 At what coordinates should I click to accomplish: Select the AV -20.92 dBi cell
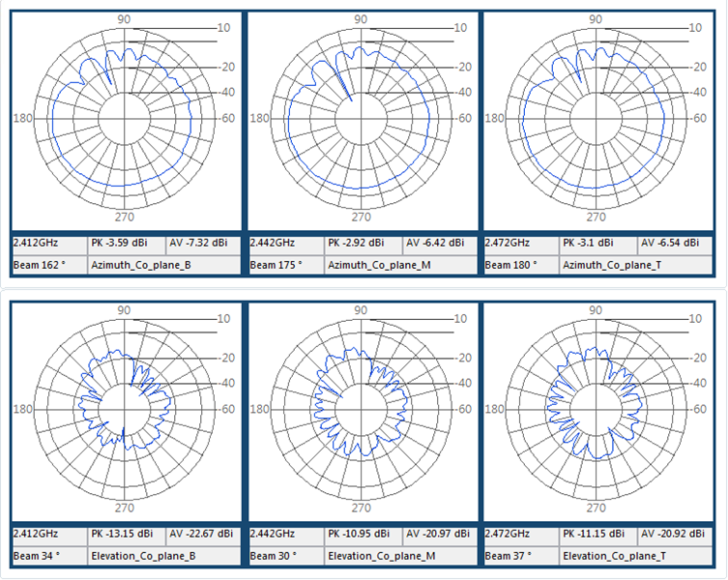tap(670, 534)
